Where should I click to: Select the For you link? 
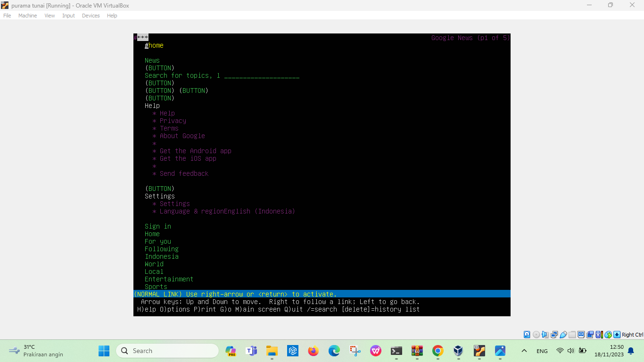point(158,241)
